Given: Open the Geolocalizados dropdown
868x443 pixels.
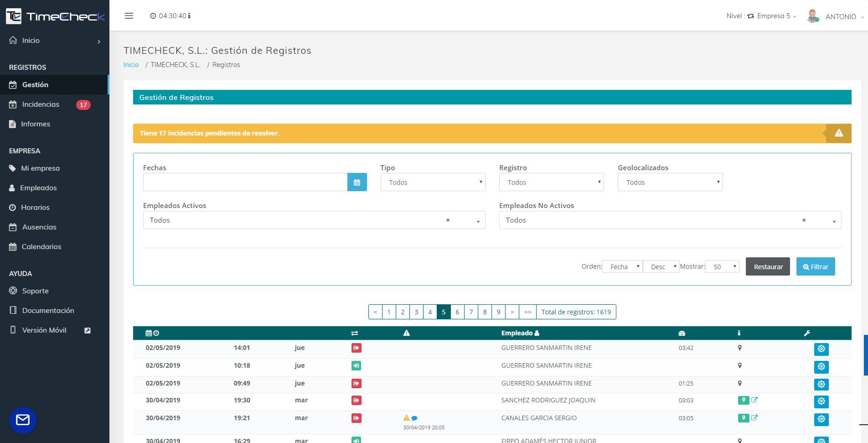Looking at the screenshot, I should pyautogui.click(x=670, y=182).
